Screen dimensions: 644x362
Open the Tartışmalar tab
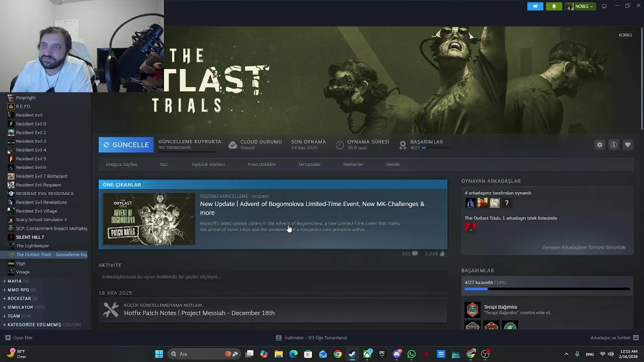309,164
